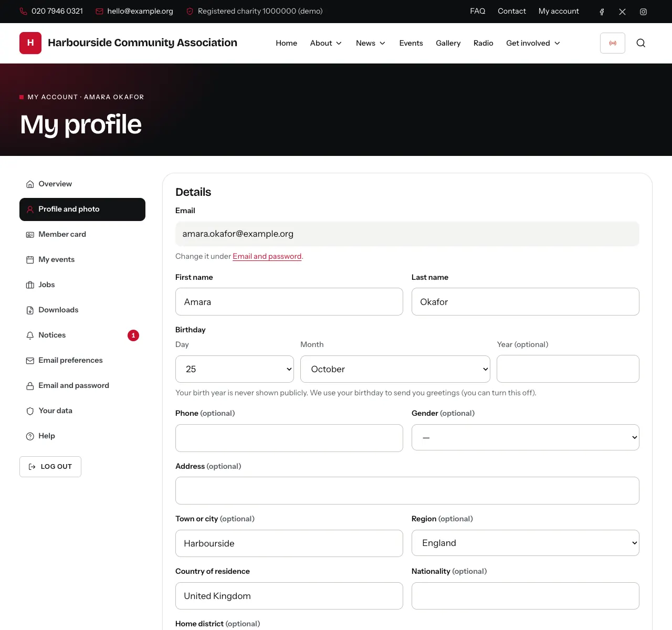Image resolution: width=672 pixels, height=630 pixels.
Task: Open Jobs sidebar entry
Action: pos(82,285)
